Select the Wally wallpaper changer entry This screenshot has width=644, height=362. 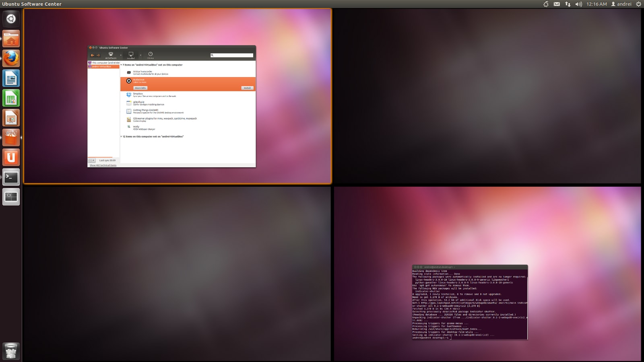point(188,128)
